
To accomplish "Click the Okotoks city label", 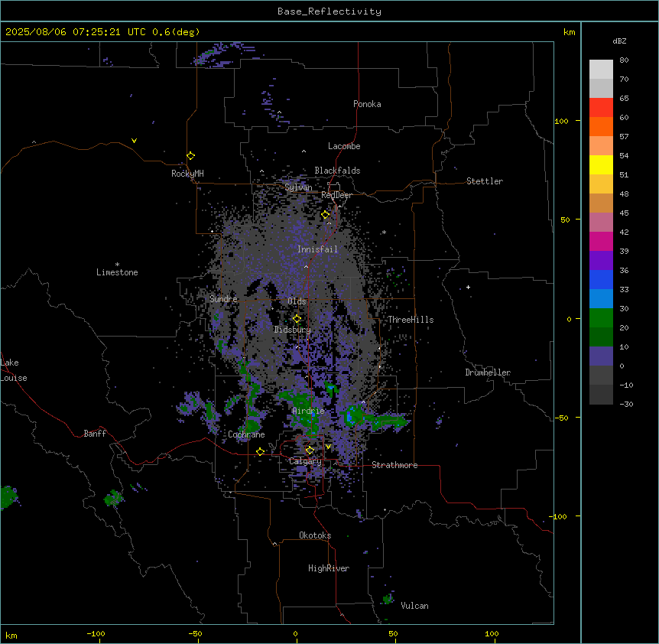I will pos(315,535).
